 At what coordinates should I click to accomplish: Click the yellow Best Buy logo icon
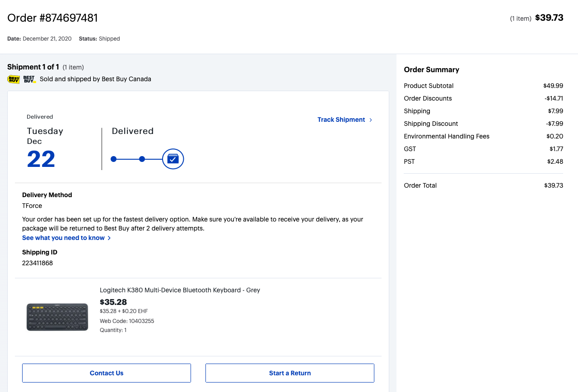(x=14, y=79)
